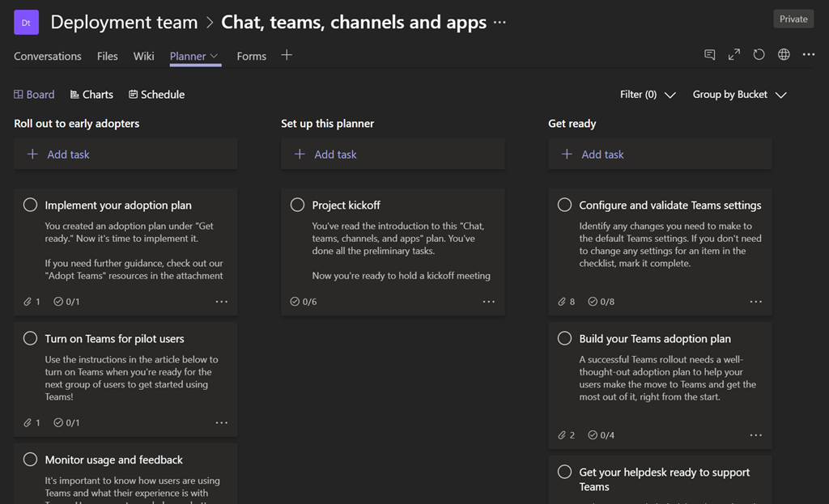The height and width of the screenshot is (504, 829).
Task: Add task in Get ready bucket
Action: click(602, 155)
